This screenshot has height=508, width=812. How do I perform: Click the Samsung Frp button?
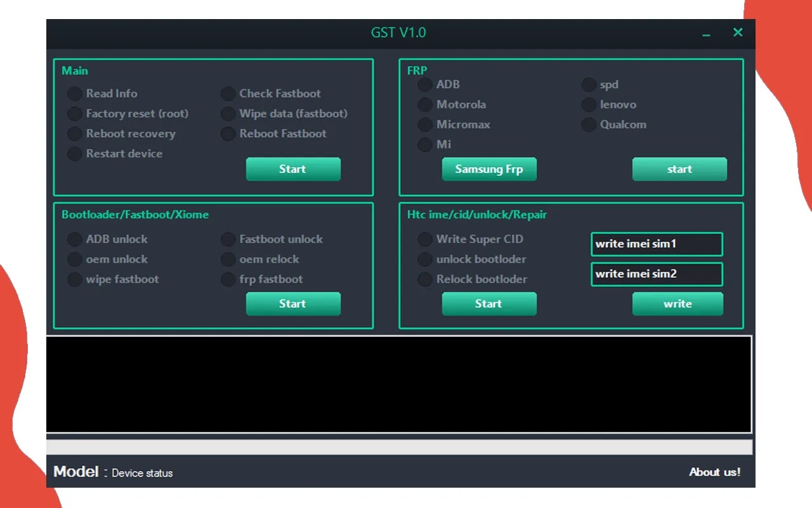489,169
